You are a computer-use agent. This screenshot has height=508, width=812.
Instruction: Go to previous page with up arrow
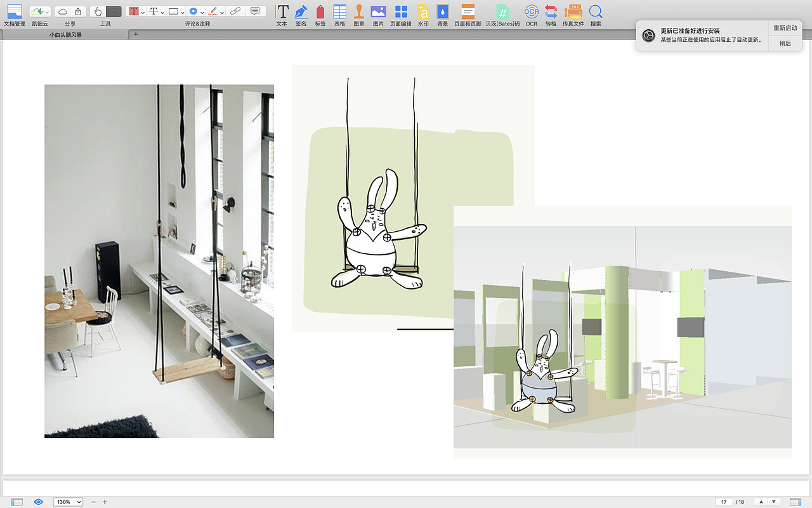click(x=761, y=502)
